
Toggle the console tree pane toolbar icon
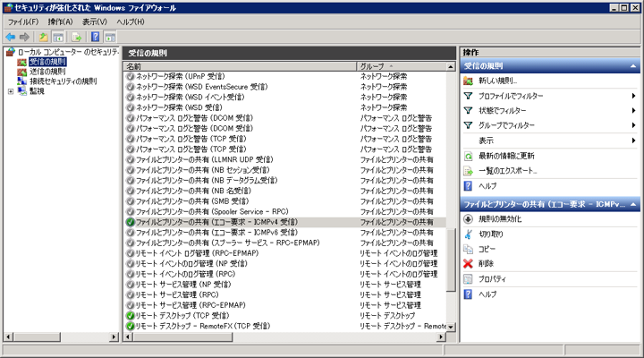coord(58,38)
